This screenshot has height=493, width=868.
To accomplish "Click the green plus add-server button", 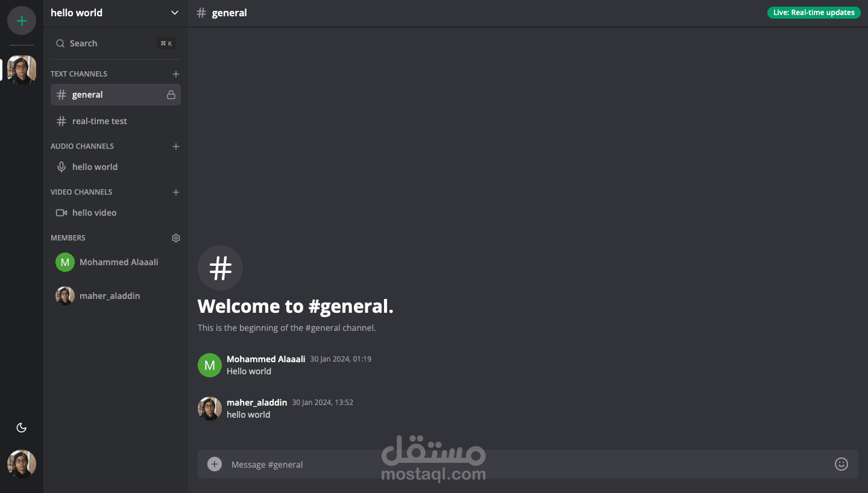I will (22, 21).
